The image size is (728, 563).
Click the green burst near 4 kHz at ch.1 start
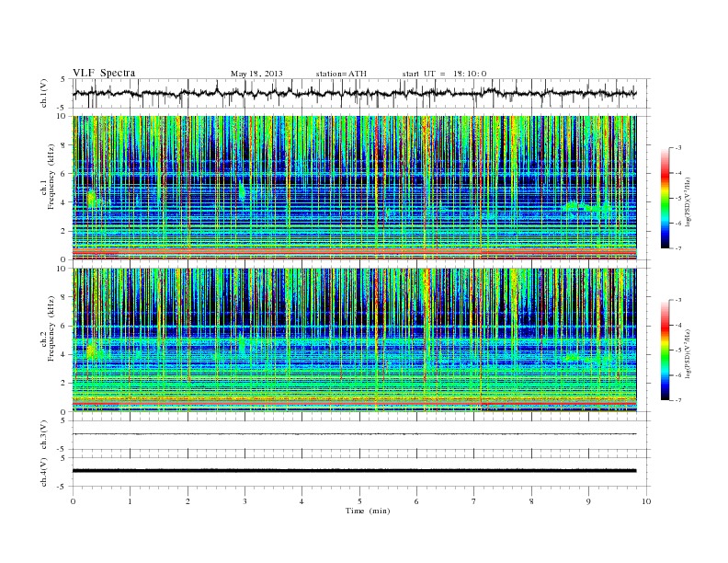92,198
